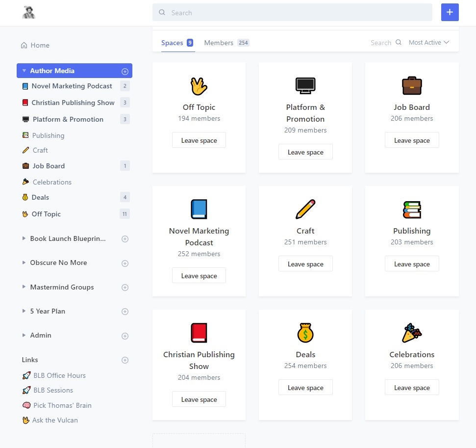This screenshot has width=476, height=448.
Task: Go to Home in the sidebar
Action: coord(40,45)
